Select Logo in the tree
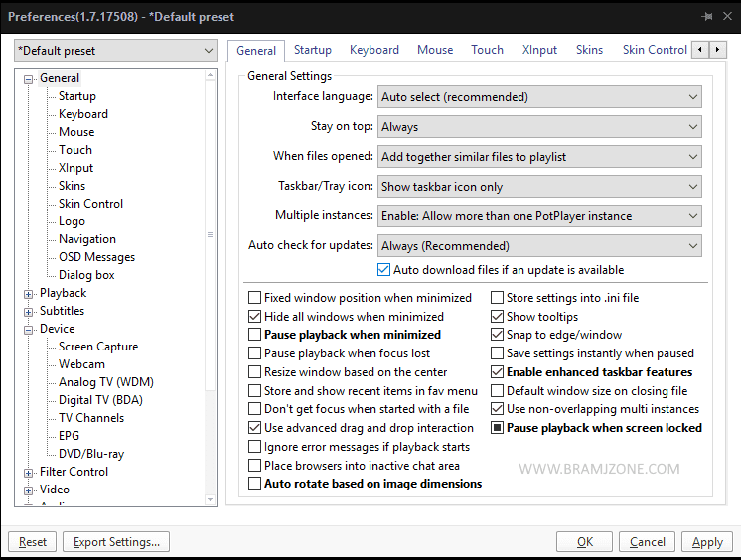The width and height of the screenshot is (741, 560). [72, 221]
